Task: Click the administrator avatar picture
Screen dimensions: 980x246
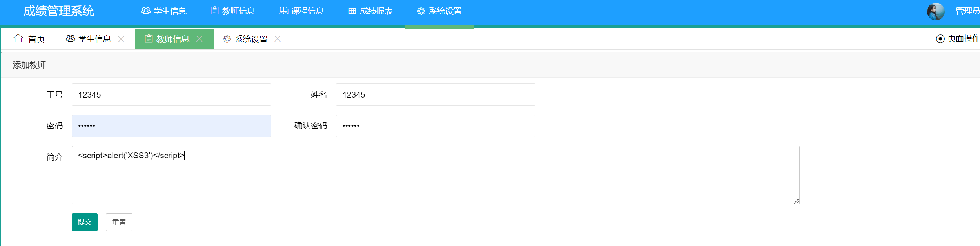Action: point(936,11)
